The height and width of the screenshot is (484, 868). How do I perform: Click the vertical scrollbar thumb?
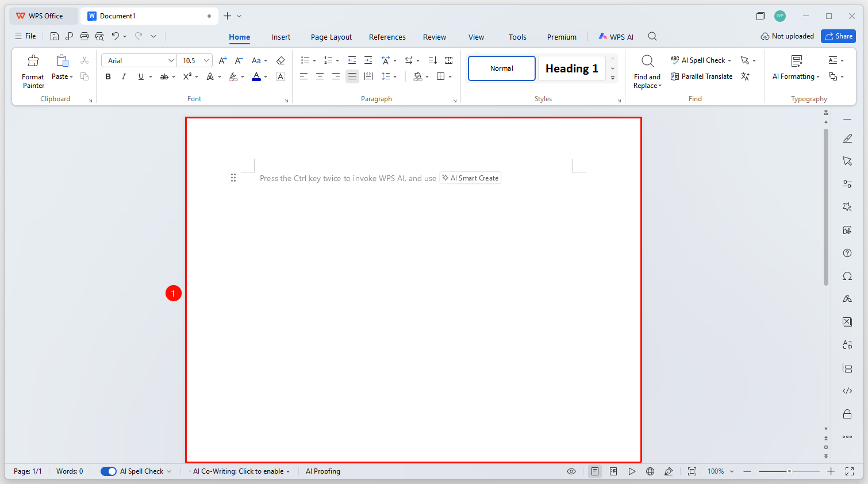(x=826, y=207)
